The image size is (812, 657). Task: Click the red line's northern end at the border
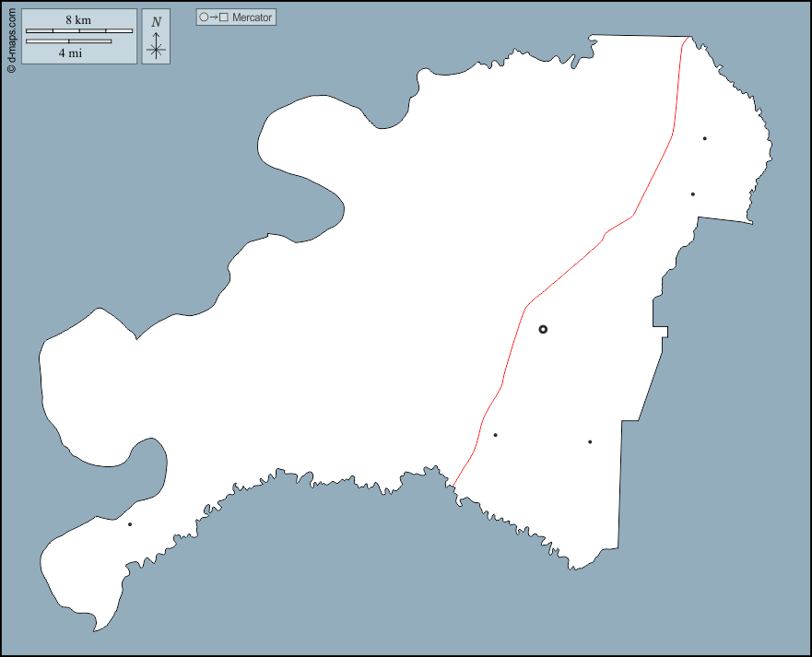pos(690,38)
